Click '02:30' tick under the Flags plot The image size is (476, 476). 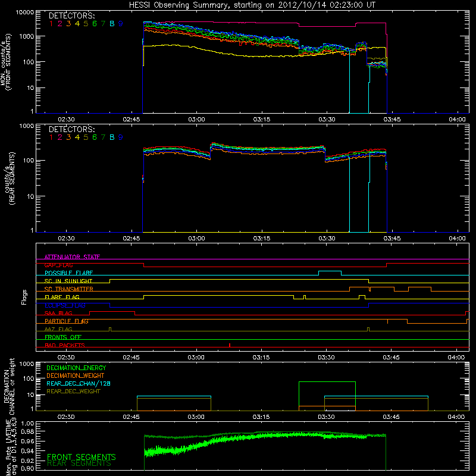(x=66, y=358)
